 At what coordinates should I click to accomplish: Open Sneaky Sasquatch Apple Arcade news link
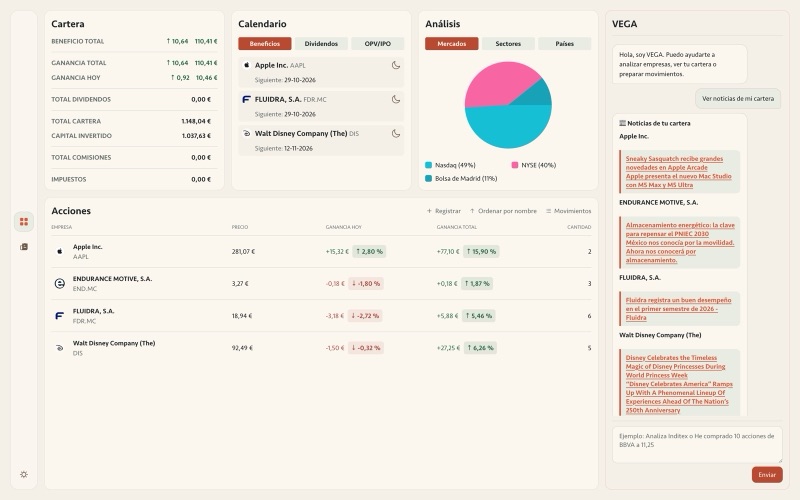[674, 163]
